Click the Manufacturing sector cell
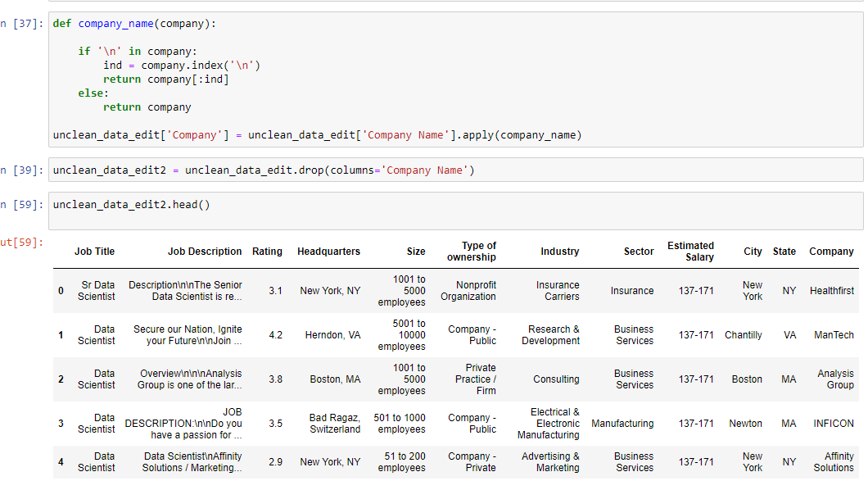Image resolution: width=868 pixels, height=481 pixels. [622, 424]
